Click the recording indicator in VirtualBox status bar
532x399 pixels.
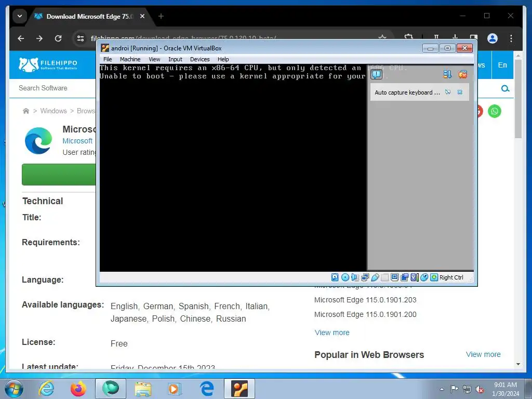point(404,277)
